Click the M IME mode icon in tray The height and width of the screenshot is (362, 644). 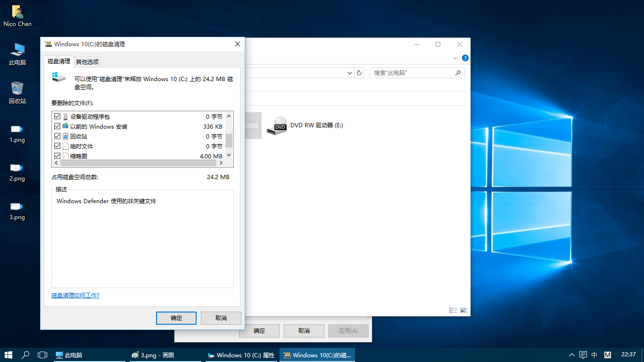tap(608, 355)
